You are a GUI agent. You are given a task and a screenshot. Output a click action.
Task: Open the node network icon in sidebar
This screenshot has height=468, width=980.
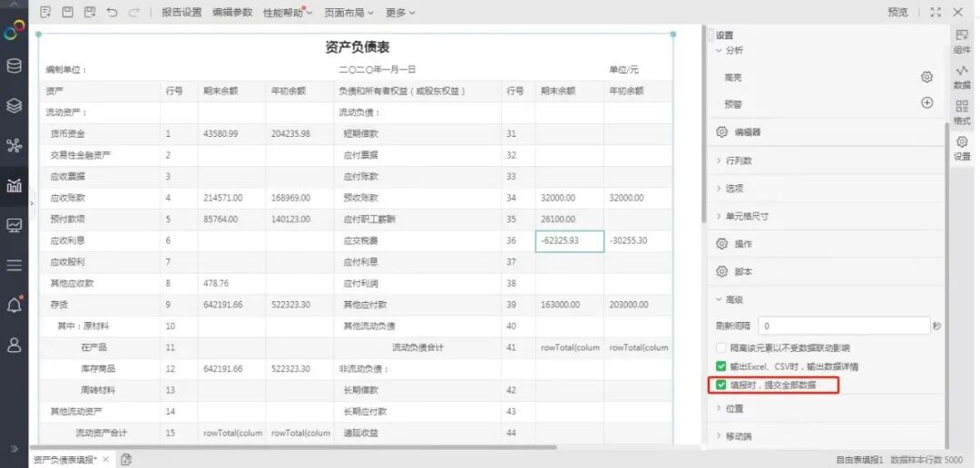coord(14,146)
